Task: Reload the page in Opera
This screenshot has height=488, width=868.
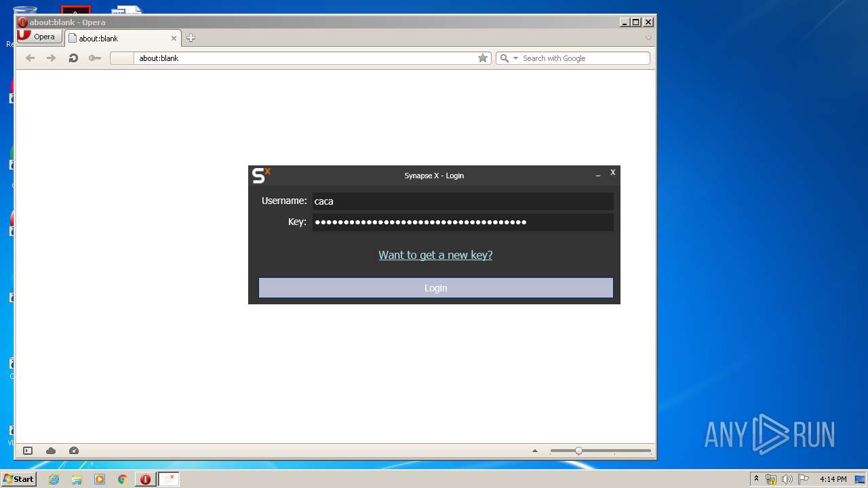Action: click(73, 58)
